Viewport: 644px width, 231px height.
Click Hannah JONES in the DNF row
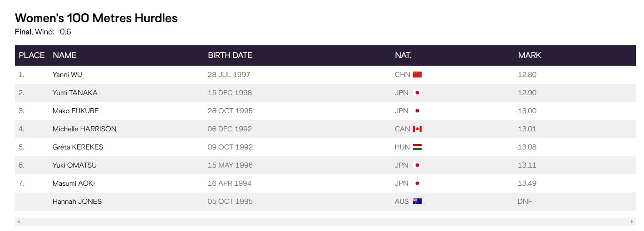(77, 202)
